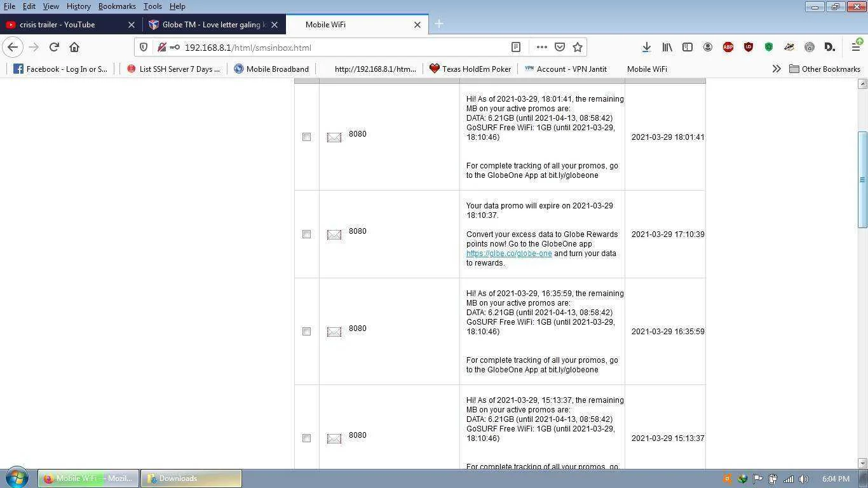
Task: Open the Action Center flag icon
Action: tap(758, 478)
